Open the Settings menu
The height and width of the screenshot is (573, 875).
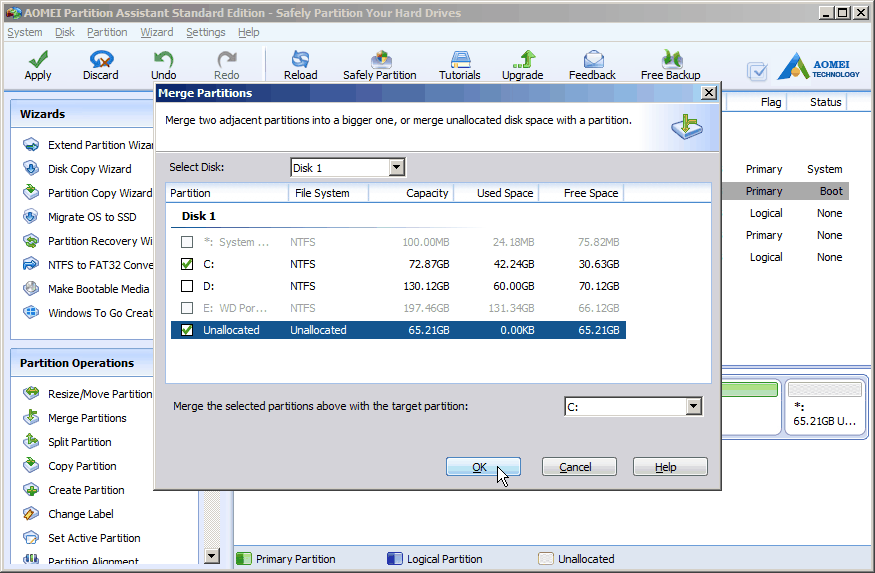pyautogui.click(x=206, y=32)
